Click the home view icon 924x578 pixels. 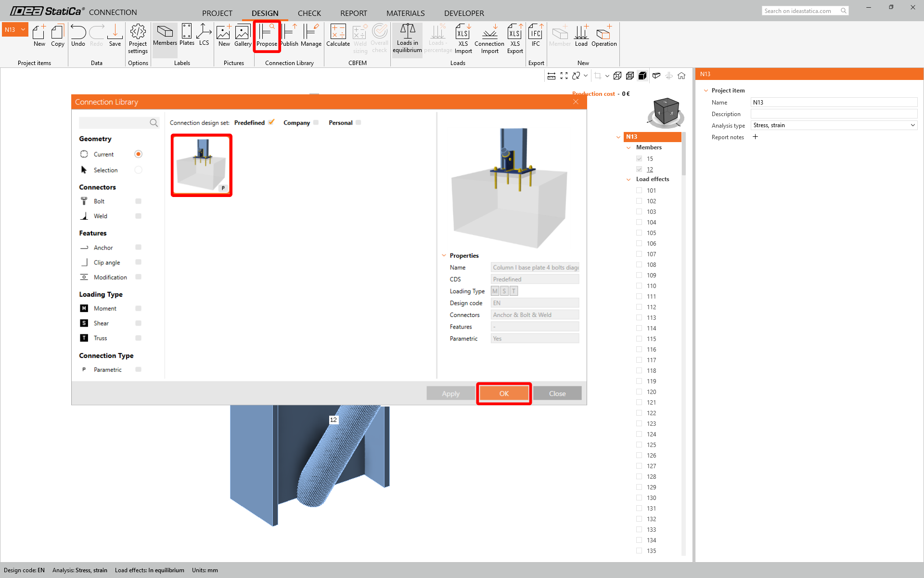(x=681, y=76)
